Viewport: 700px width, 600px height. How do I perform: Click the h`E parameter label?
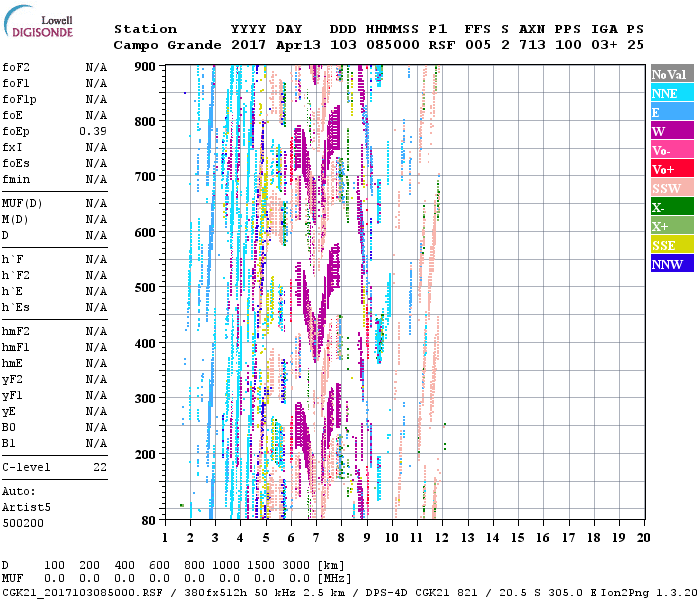click(12, 292)
